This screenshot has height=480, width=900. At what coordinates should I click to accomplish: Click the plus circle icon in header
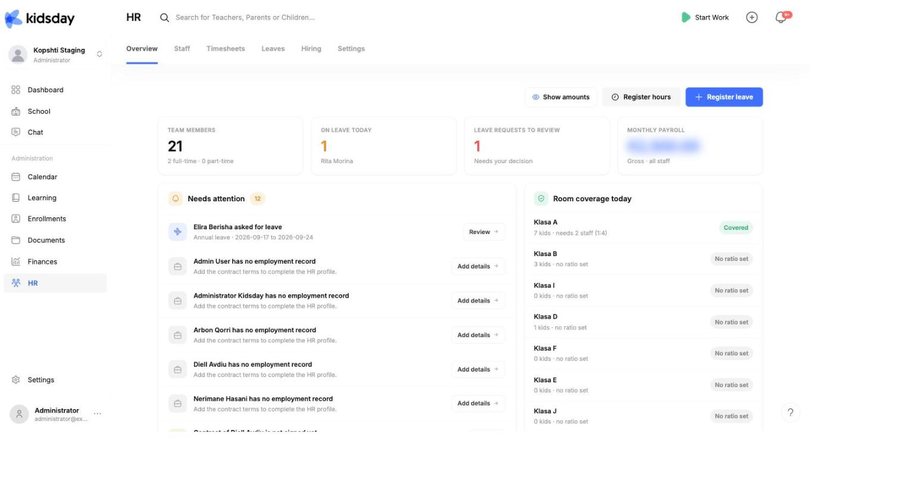tap(751, 17)
